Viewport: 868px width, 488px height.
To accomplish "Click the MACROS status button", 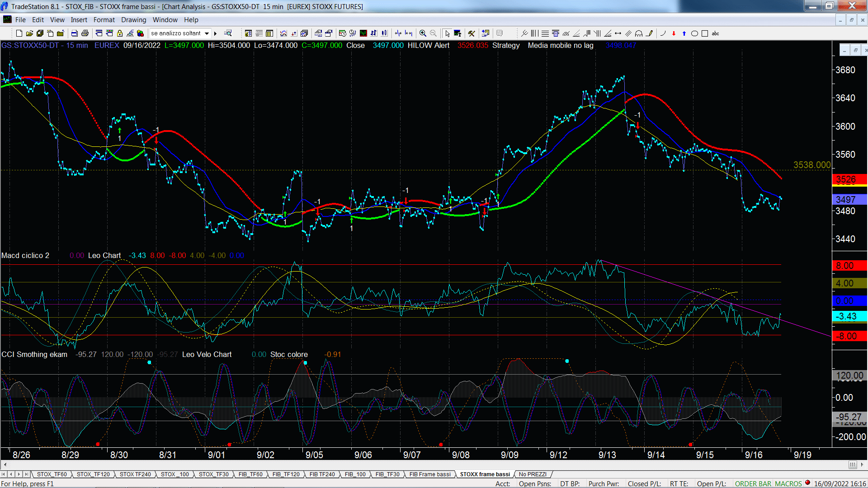I will [x=788, y=483].
